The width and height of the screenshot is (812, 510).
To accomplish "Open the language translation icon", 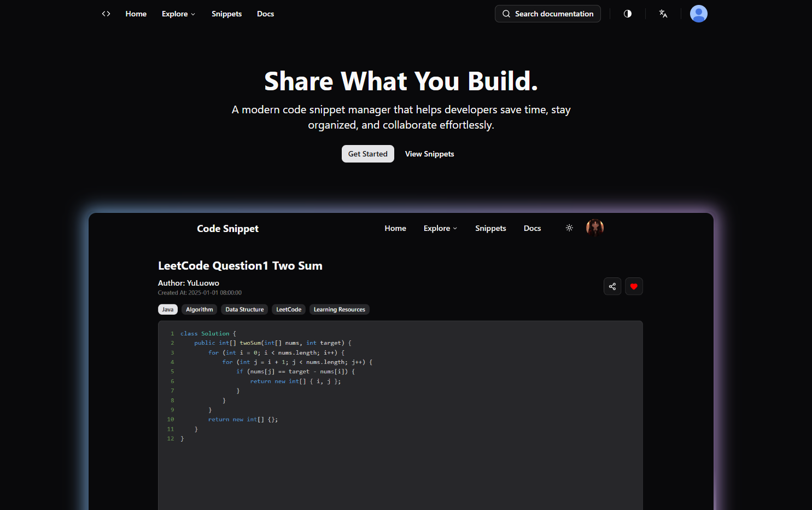I will [x=663, y=14].
